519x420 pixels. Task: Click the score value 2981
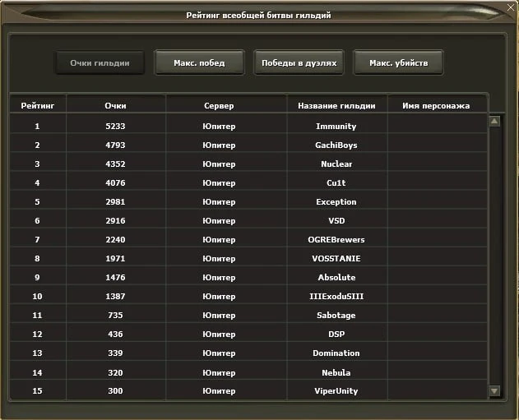(x=115, y=201)
